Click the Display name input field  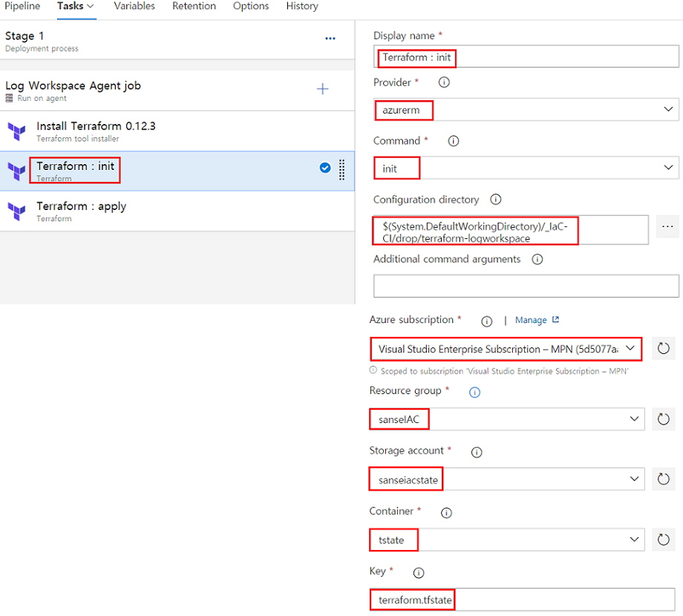[526, 56]
